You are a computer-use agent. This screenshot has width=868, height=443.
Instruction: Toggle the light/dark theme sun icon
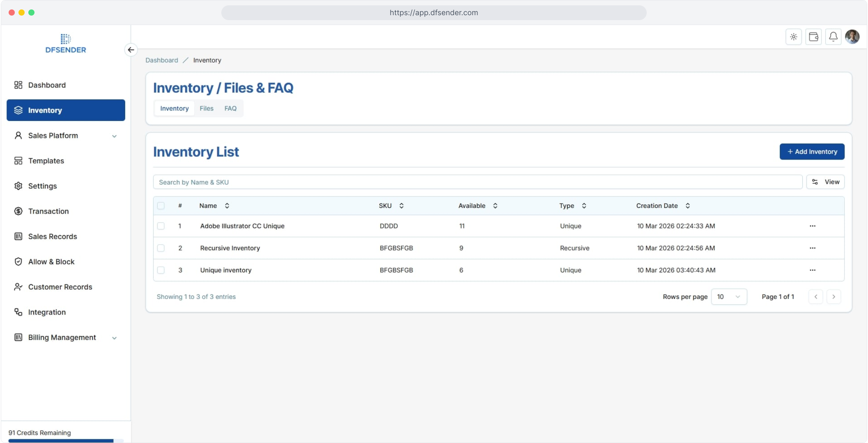793,37
